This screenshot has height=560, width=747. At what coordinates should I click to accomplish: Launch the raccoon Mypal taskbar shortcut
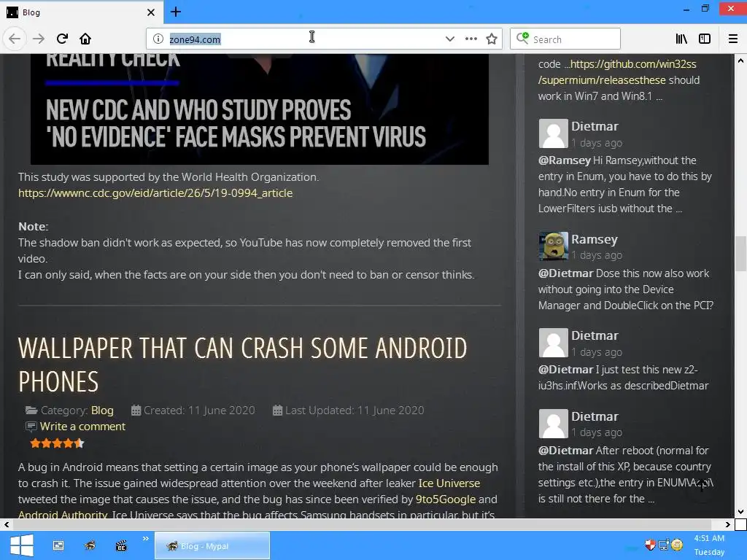(90, 545)
